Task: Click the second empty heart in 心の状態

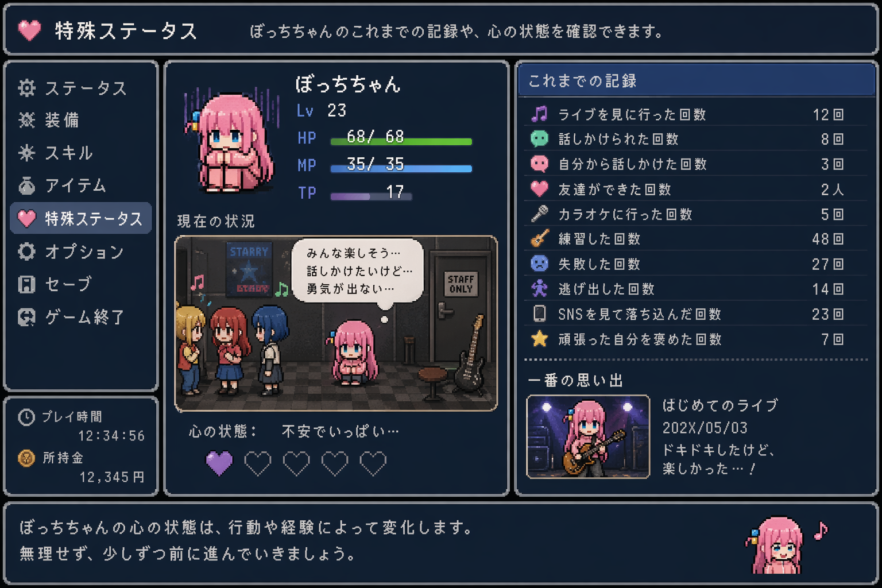Action: click(296, 463)
